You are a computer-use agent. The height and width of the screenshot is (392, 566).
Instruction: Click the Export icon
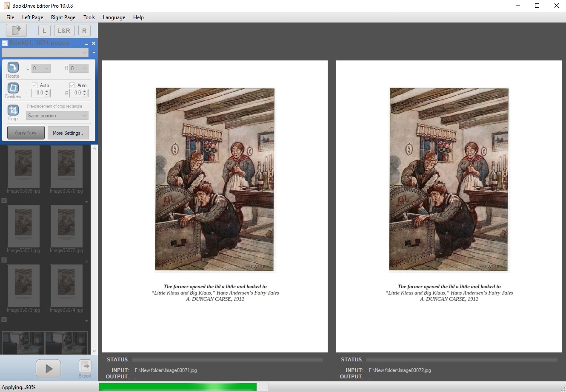click(85, 366)
